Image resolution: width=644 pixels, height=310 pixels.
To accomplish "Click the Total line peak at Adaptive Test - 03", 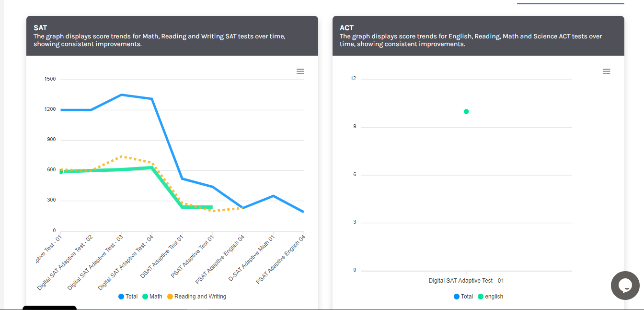I will [122, 95].
